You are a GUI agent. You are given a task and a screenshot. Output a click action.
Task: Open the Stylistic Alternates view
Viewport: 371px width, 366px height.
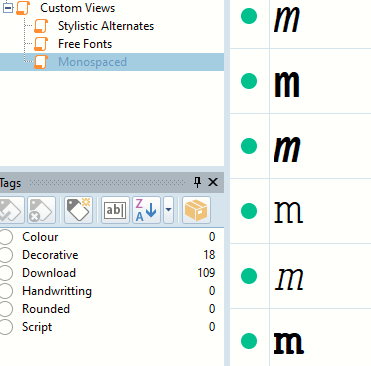click(106, 26)
